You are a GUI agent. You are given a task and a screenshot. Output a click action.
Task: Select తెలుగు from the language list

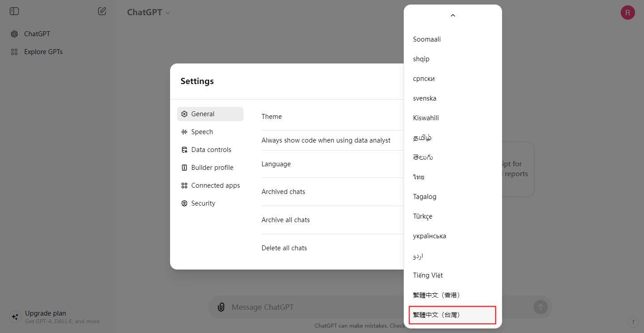pyautogui.click(x=452, y=157)
